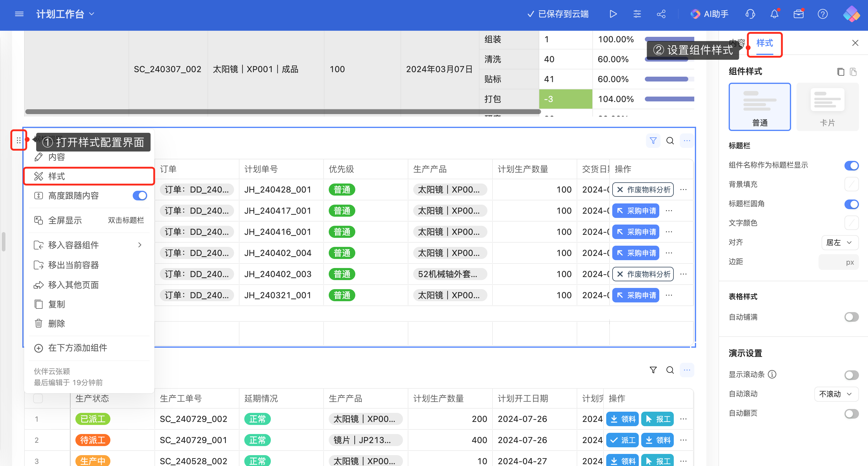This screenshot has width=868, height=466.
Task: Click the green -3 cell in 打包 row
Action: point(565,99)
